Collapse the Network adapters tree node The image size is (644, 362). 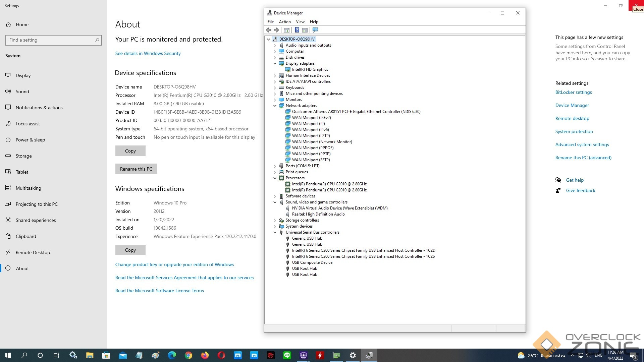(x=275, y=106)
